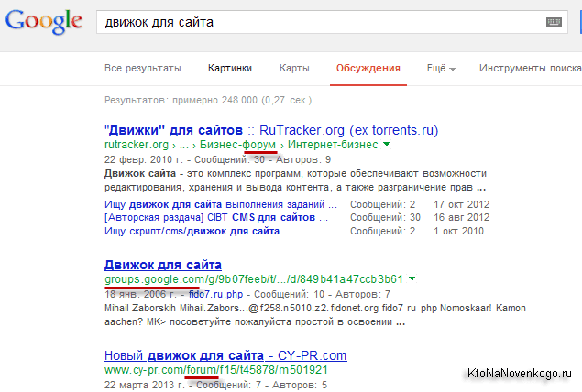Switch to Все результаты tab
This screenshot has height=392, width=582.
coord(143,69)
